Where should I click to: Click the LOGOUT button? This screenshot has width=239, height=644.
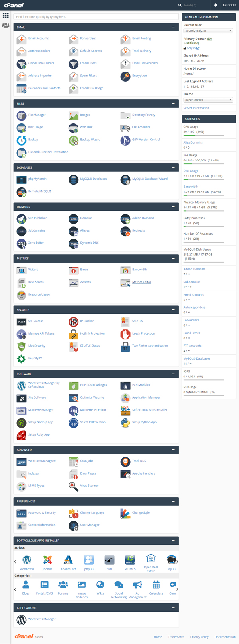(x=230, y=5)
